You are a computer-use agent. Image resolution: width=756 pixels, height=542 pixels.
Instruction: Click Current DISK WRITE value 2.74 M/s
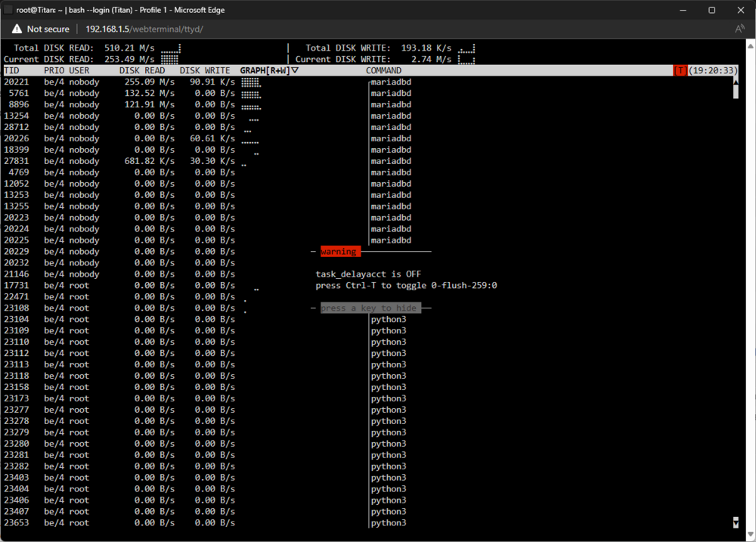431,59
